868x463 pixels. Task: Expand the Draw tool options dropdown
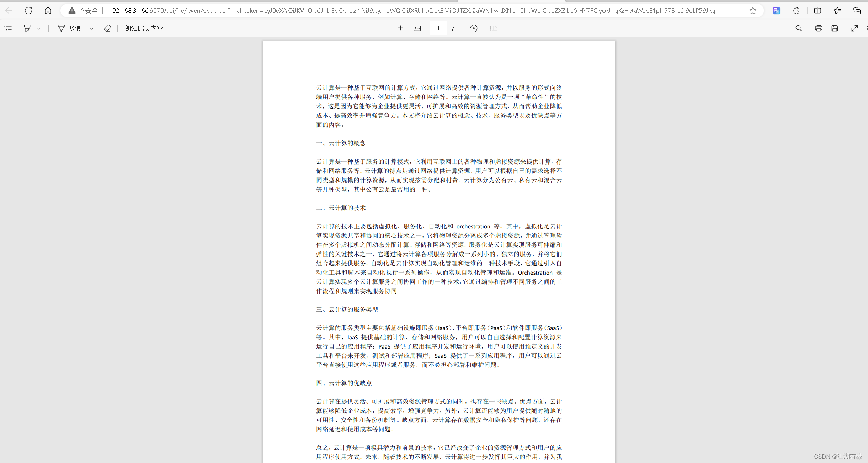(91, 28)
